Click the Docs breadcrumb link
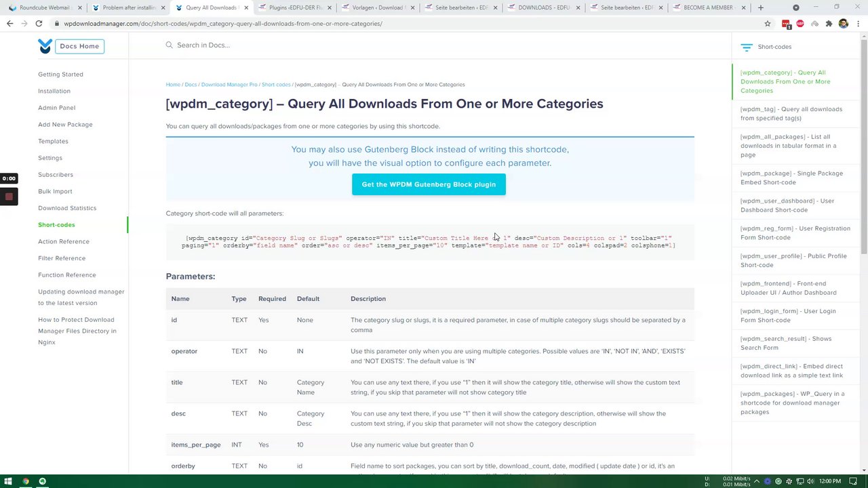Viewport: 868px width, 488px height. [191, 85]
